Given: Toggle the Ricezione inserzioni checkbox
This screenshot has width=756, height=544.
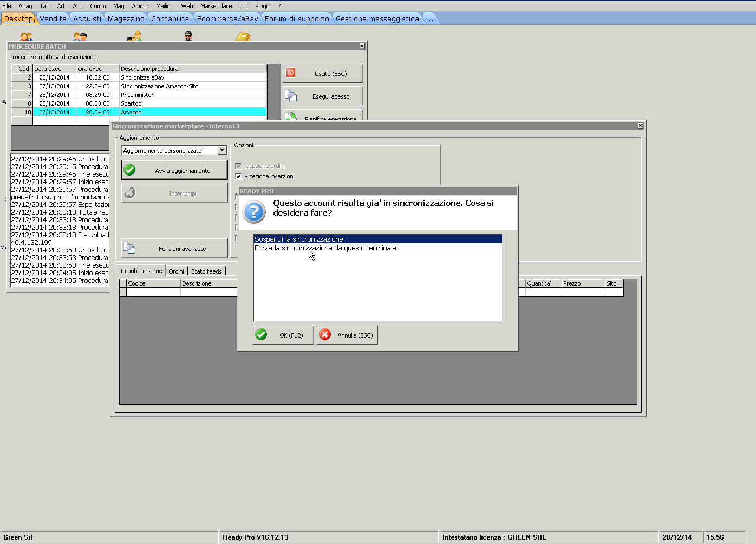Looking at the screenshot, I should click(238, 176).
